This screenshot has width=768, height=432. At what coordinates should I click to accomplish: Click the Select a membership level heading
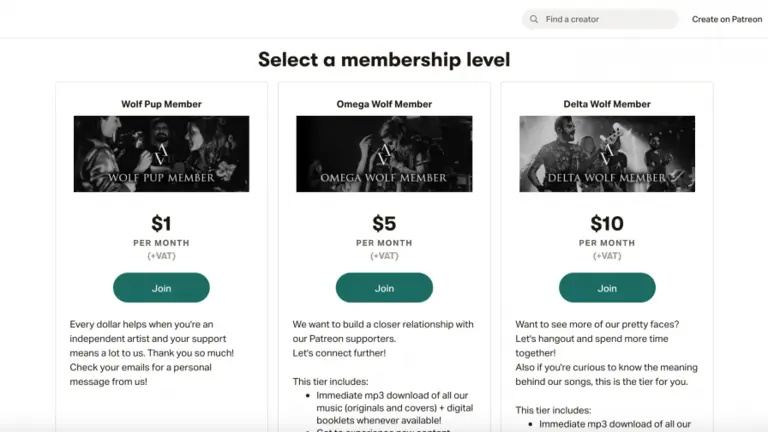pos(384,60)
